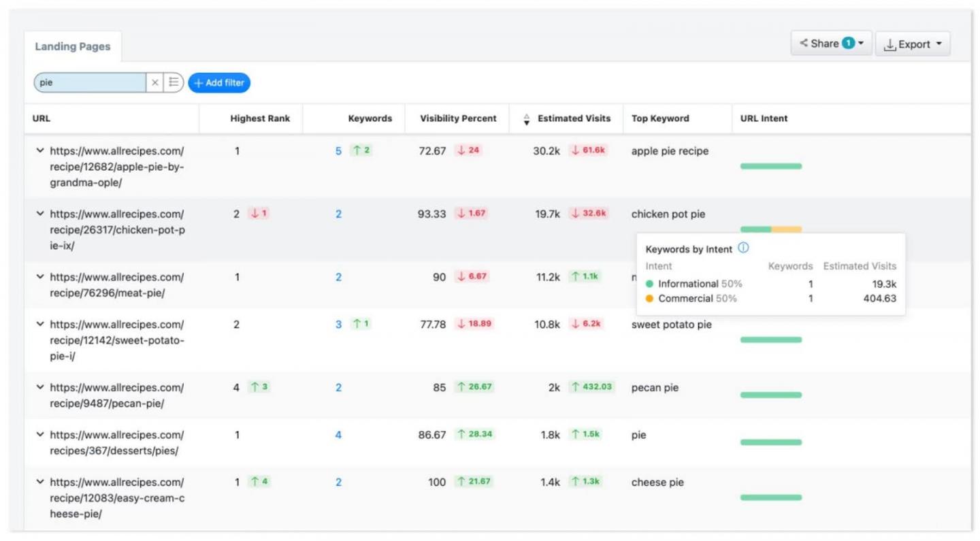Click the Top Keyword column header
This screenshot has height=541, width=980.
point(660,118)
